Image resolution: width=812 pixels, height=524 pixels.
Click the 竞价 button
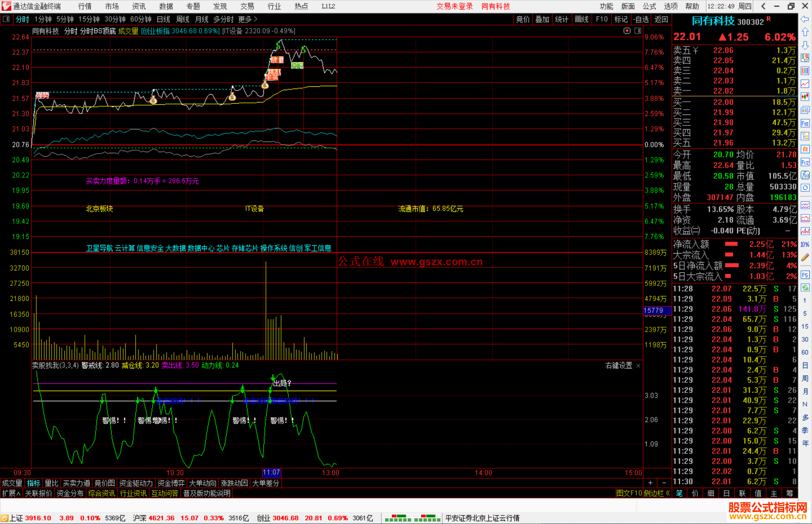tap(523, 19)
